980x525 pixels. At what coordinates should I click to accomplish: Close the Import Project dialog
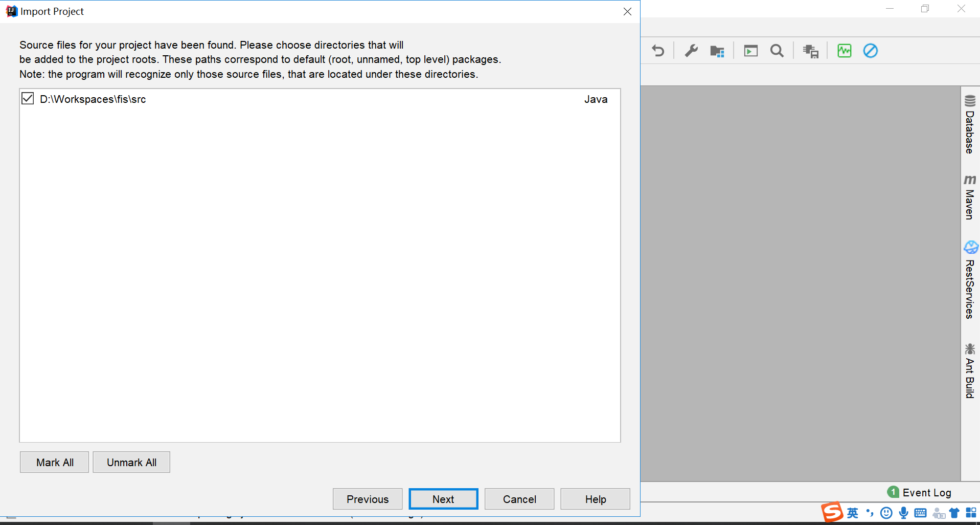click(x=627, y=11)
